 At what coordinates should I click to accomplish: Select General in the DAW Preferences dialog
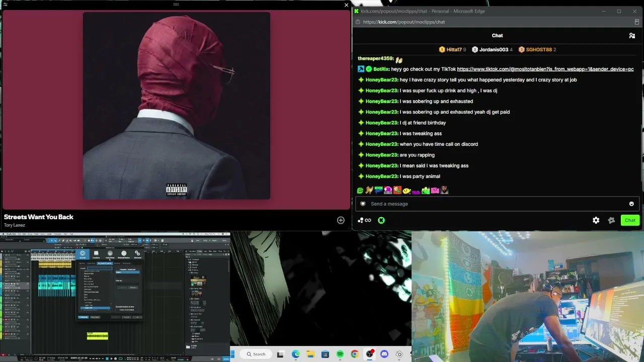click(x=83, y=255)
